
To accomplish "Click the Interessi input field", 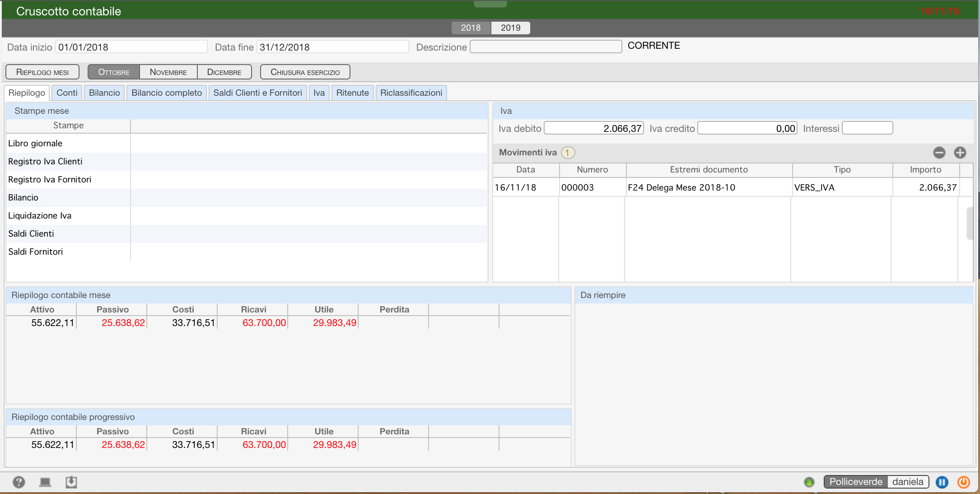I will pos(868,128).
